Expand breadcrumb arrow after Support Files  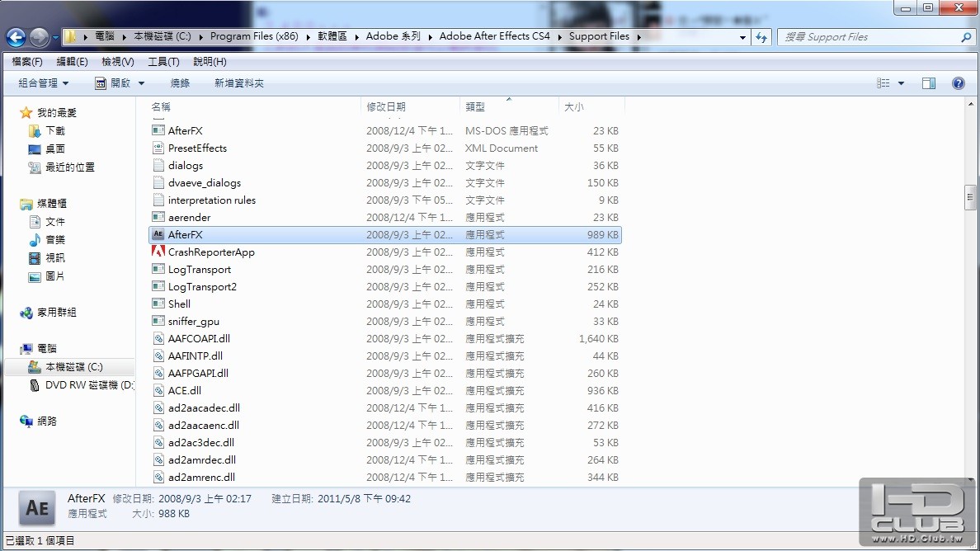click(x=638, y=37)
